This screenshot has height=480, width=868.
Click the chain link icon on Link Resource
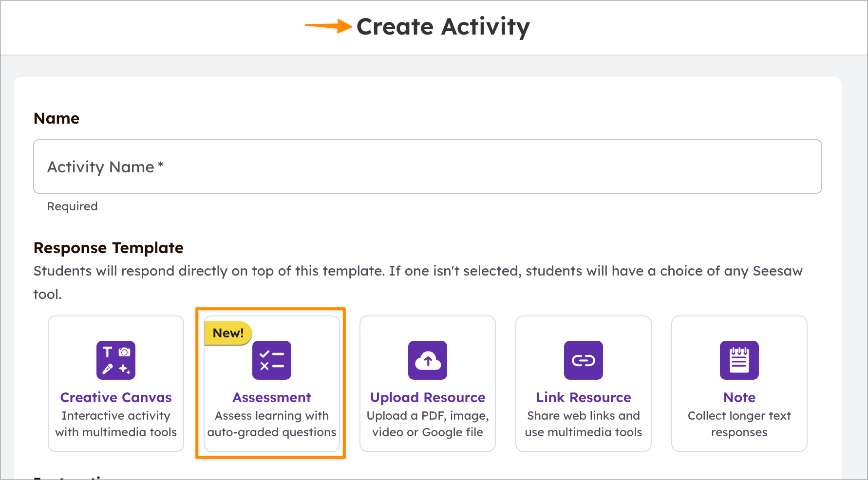tap(583, 360)
